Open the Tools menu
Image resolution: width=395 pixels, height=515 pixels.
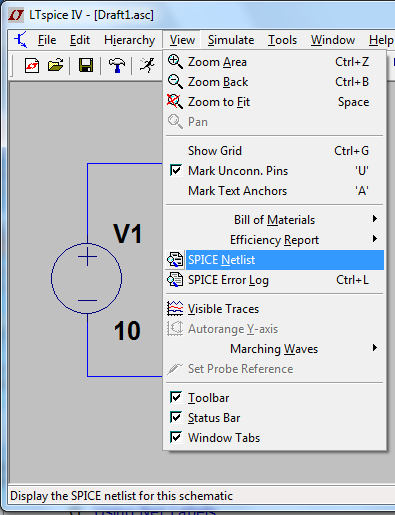click(x=282, y=40)
